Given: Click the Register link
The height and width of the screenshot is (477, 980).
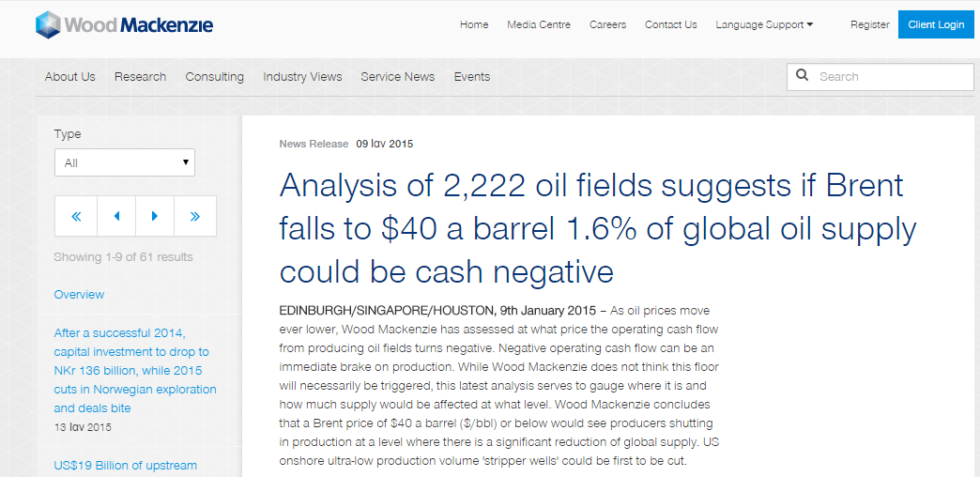Looking at the screenshot, I should point(870,25).
